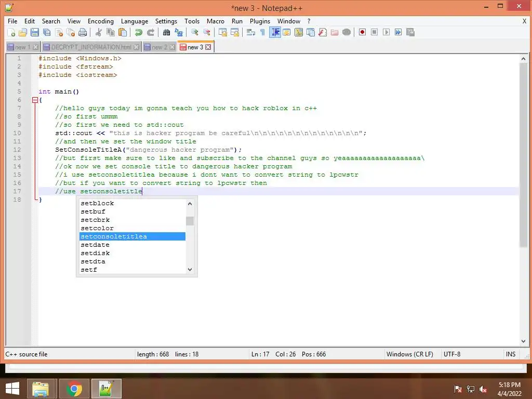Select setconsoletitlea in autocomplete list

coord(132,236)
